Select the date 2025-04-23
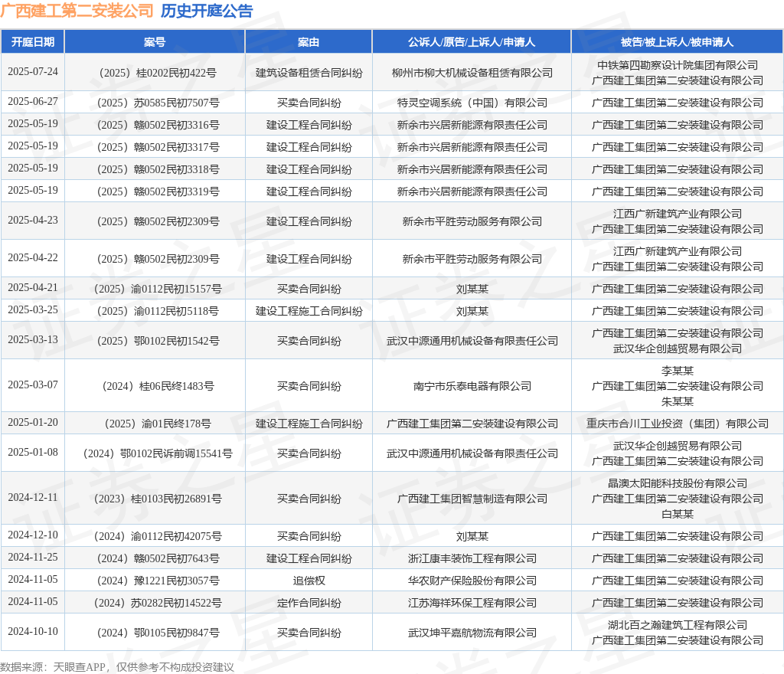Viewport: 784px width, 674px height. [33, 221]
